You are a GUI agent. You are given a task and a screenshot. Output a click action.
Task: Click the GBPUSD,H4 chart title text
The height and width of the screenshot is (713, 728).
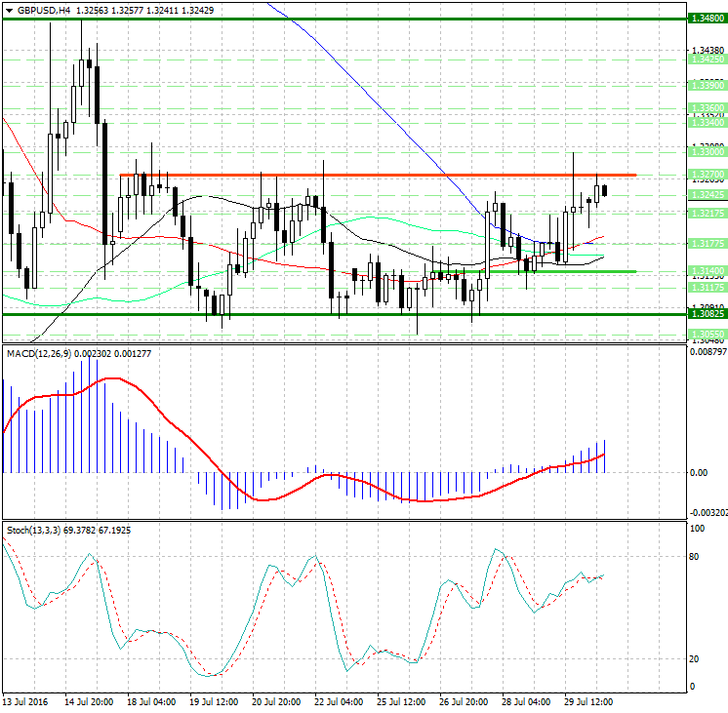(35, 10)
